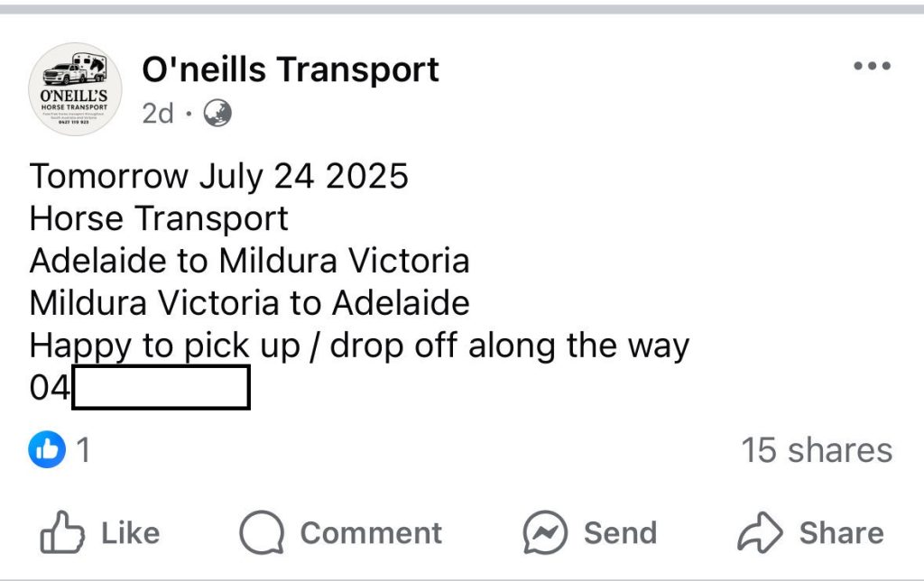Open O'Neill's Horse Transport profile picture
The image size is (924, 581).
(x=75, y=89)
